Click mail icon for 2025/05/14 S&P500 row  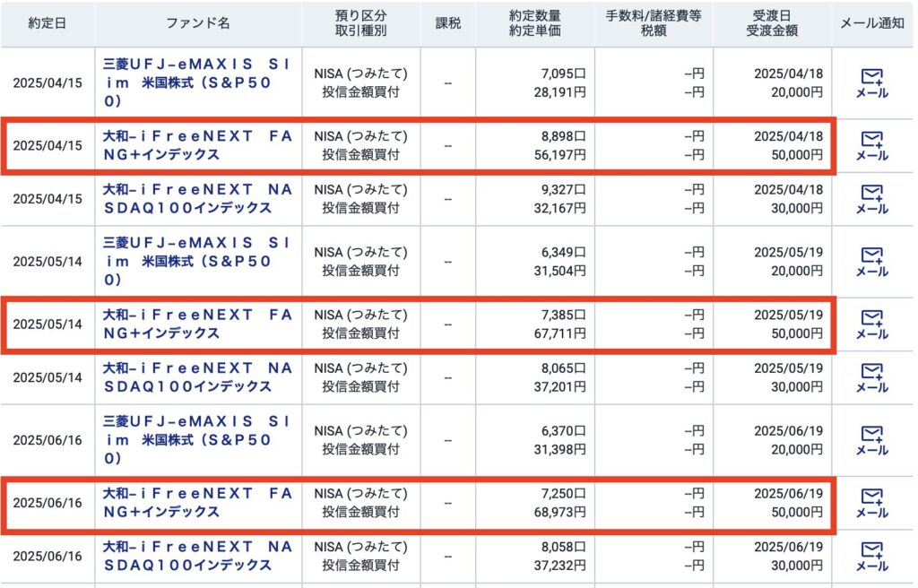click(871, 262)
